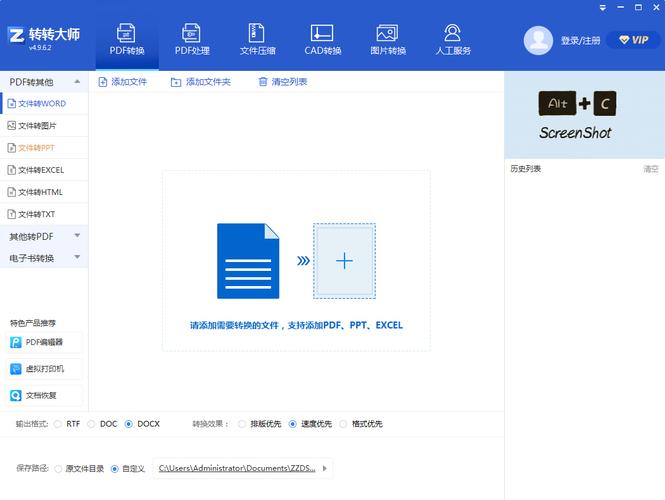Screen dimensions: 665x500
Task: Open the 人工服务 support icon
Action: pyautogui.click(x=453, y=33)
